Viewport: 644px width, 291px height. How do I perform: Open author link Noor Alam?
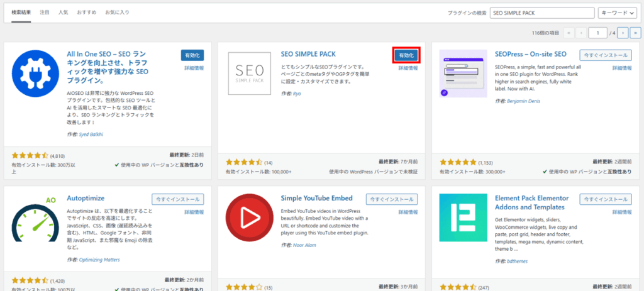(304, 245)
